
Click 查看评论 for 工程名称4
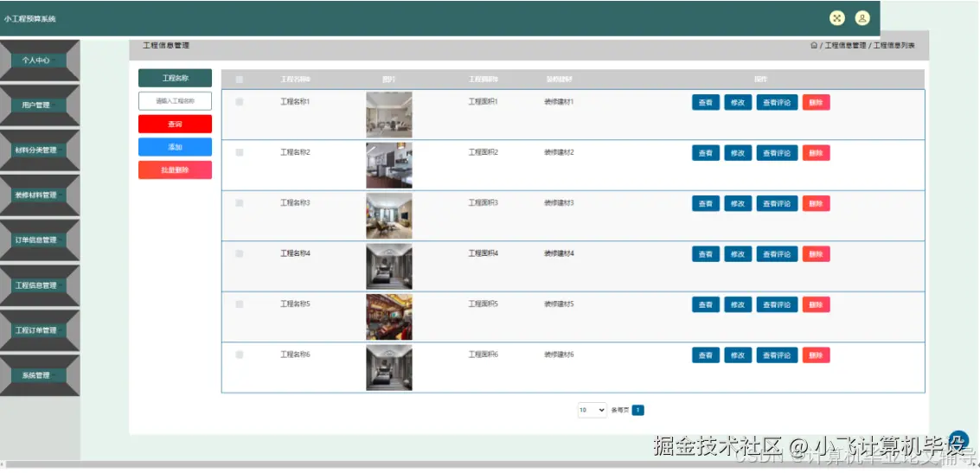coord(777,254)
